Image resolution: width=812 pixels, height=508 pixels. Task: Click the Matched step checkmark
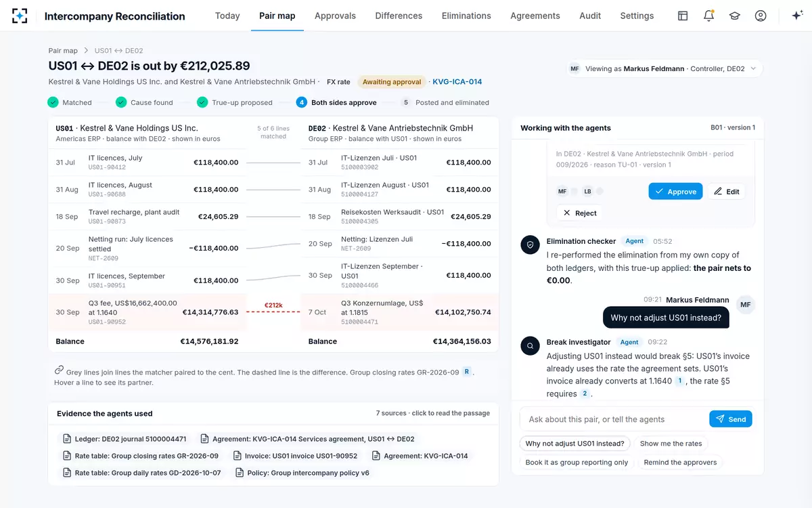coord(53,102)
